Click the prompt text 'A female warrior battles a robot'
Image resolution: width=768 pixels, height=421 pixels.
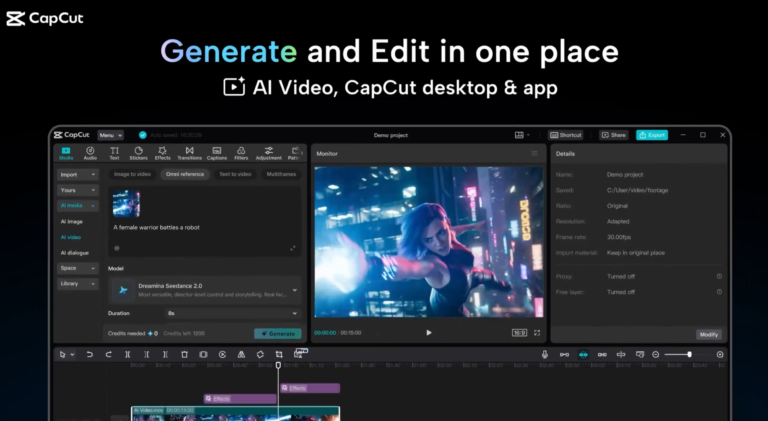156,227
